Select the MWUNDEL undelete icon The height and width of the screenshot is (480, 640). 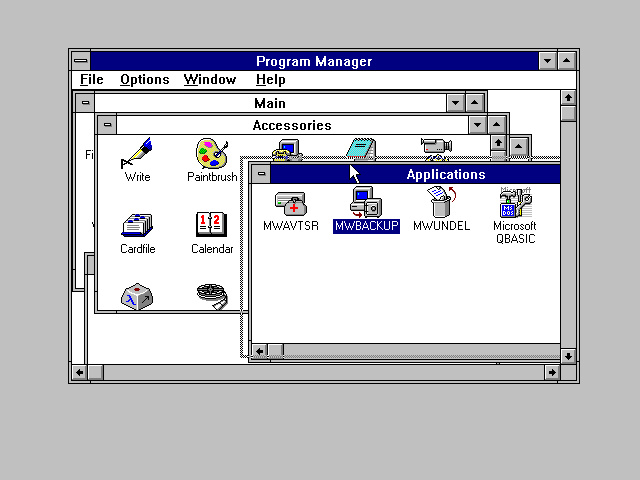pyautogui.click(x=441, y=210)
